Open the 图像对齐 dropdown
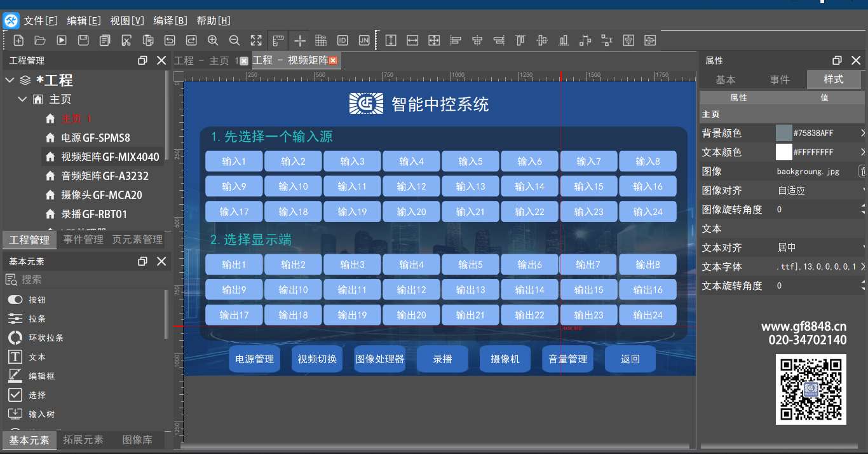 tap(819, 191)
